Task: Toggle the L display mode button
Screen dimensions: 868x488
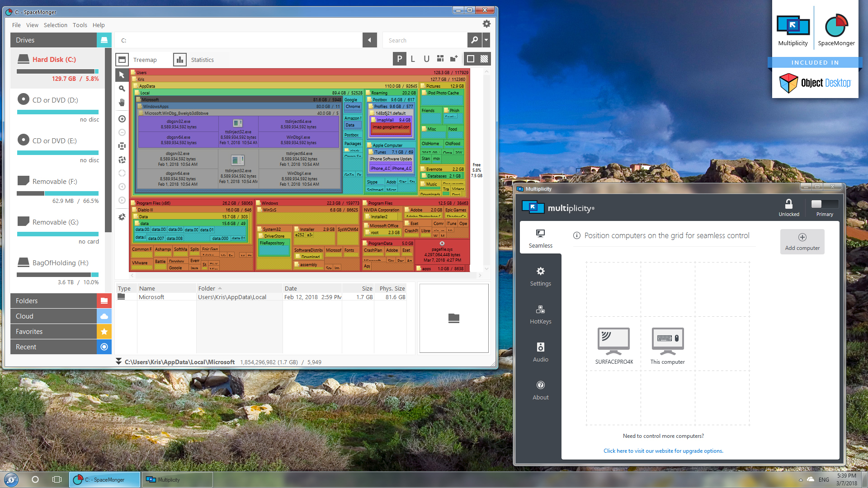Action: [x=413, y=59]
